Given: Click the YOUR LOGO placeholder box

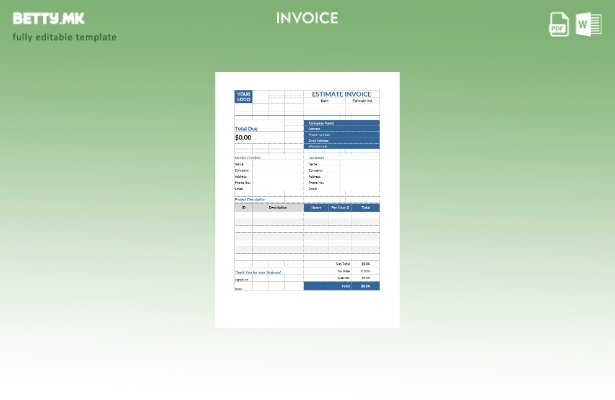Looking at the screenshot, I should [243, 97].
